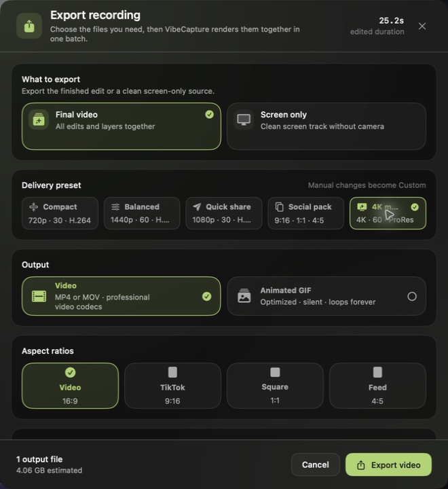This screenshot has width=448, height=489.
Task: Choose the Quick share 1080p preset
Action: pyautogui.click(x=224, y=213)
